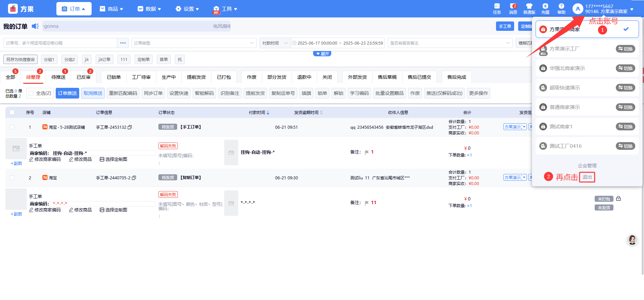Switch to the 待推送 tab

click(x=58, y=77)
